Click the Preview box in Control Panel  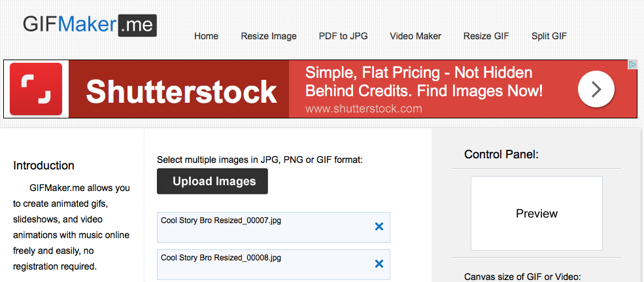point(536,213)
